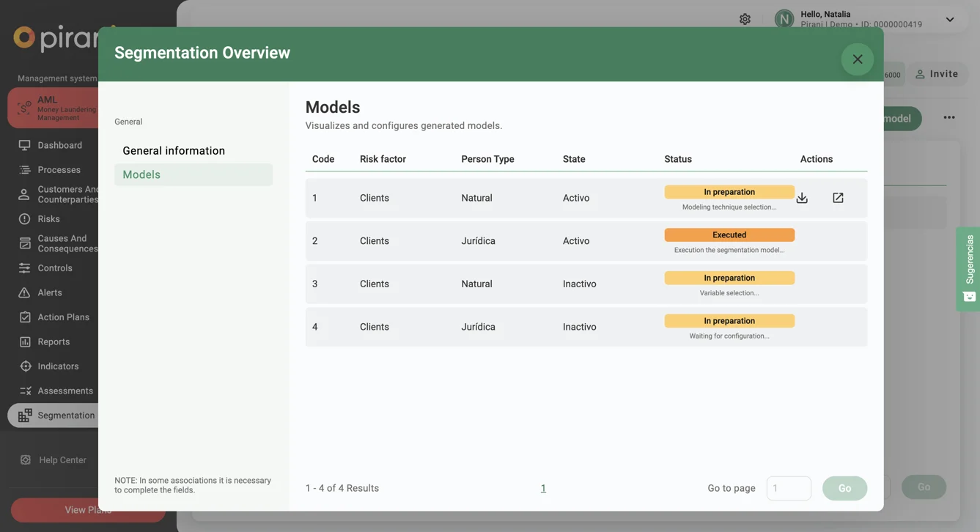The image size is (980, 532).
Task: Click the Dashboard sidebar icon
Action: coord(25,145)
